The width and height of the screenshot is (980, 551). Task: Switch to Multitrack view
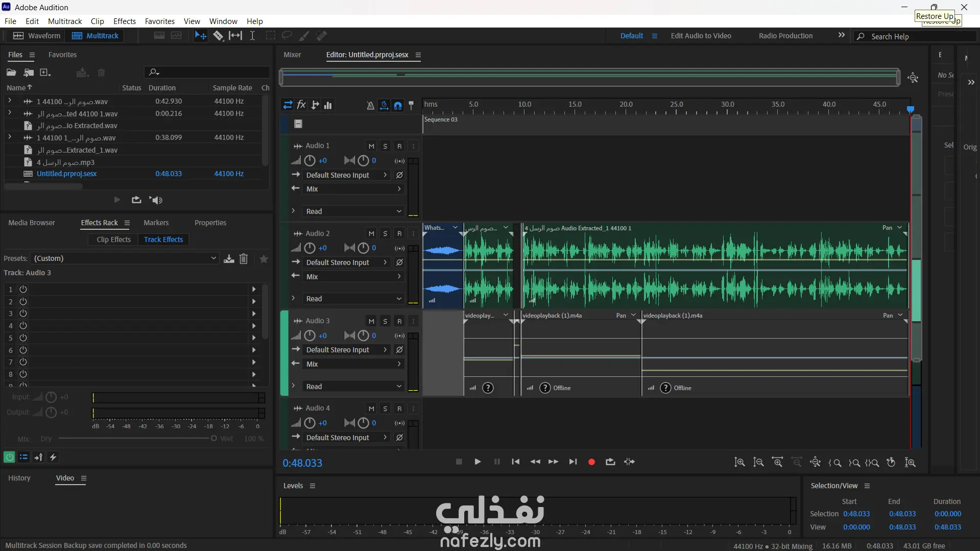pyautogui.click(x=95, y=36)
